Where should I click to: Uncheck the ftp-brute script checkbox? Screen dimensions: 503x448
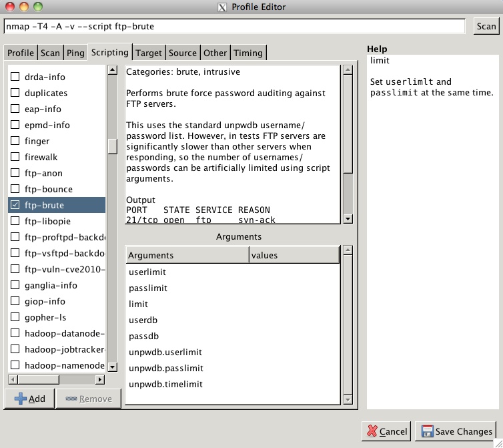[x=15, y=205]
